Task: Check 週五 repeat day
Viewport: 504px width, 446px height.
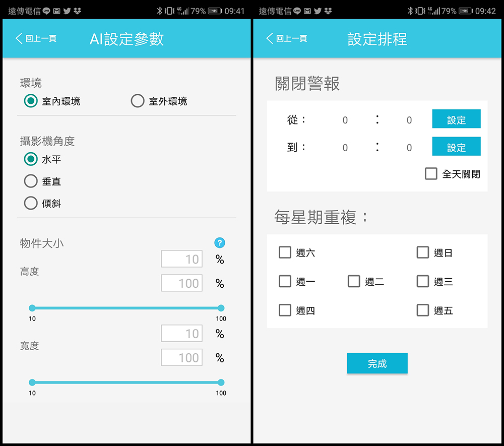Action: (x=423, y=310)
